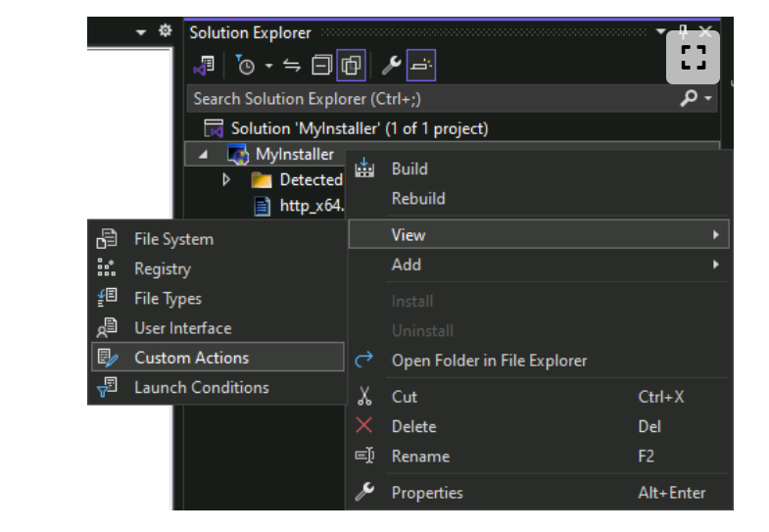The height and width of the screenshot is (532, 769).
Task: Open the search options dropdown arrow
Action: click(x=707, y=98)
